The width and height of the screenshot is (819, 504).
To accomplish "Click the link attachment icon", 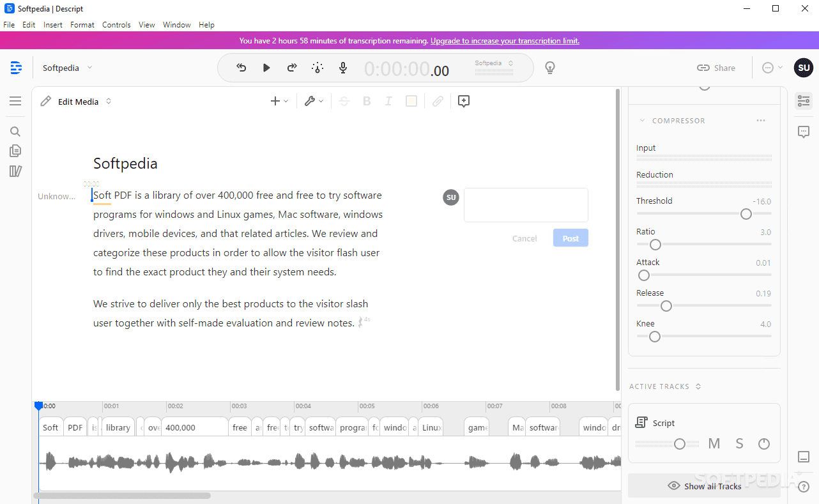I will pyautogui.click(x=438, y=101).
